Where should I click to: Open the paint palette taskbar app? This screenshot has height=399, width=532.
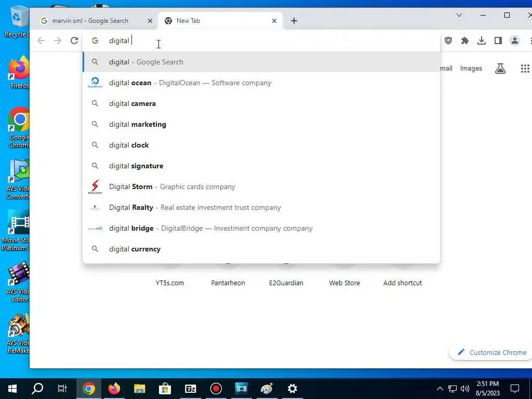tap(267, 388)
